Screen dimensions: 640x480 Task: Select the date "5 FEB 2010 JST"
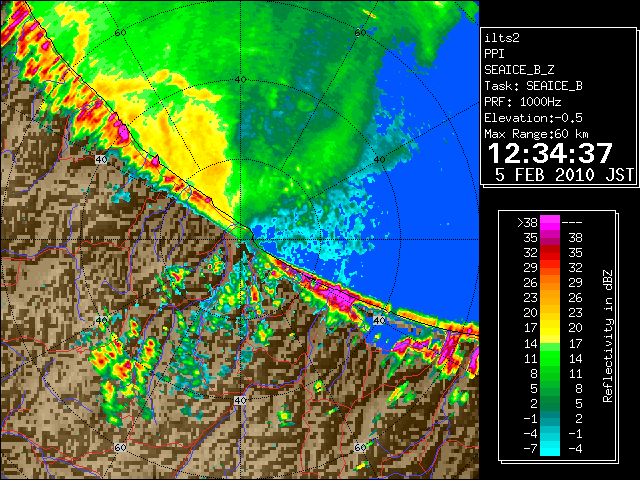click(564, 175)
